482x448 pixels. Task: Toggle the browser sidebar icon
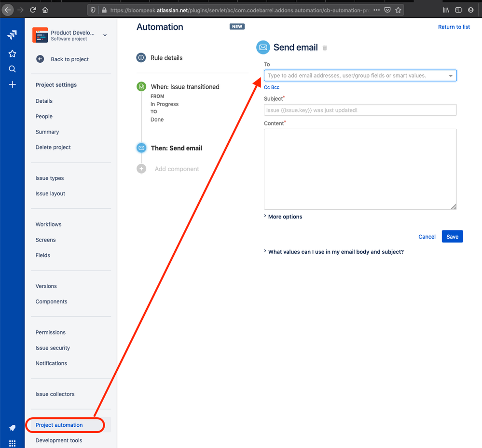458,10
